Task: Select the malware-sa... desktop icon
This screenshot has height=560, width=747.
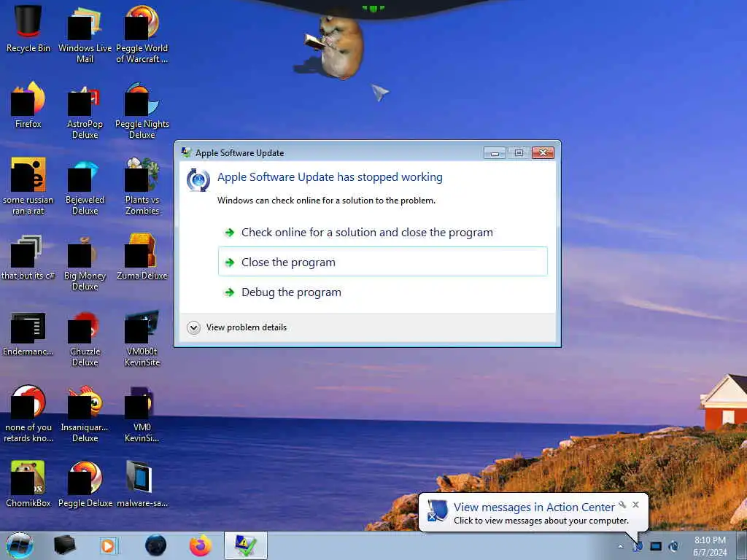Action: 142,484
